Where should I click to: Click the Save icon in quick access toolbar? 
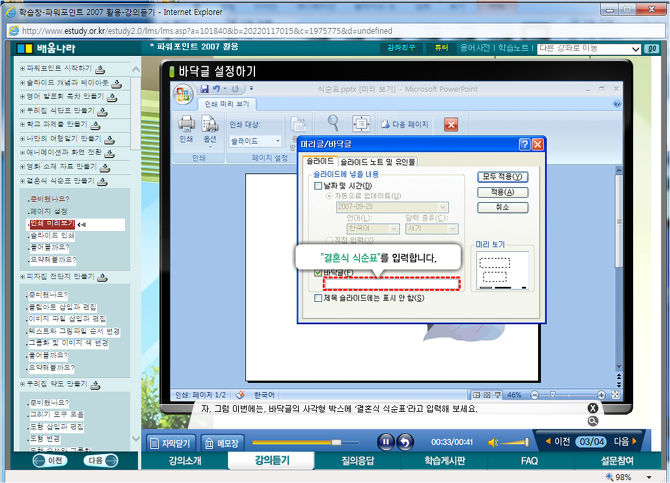204,88
